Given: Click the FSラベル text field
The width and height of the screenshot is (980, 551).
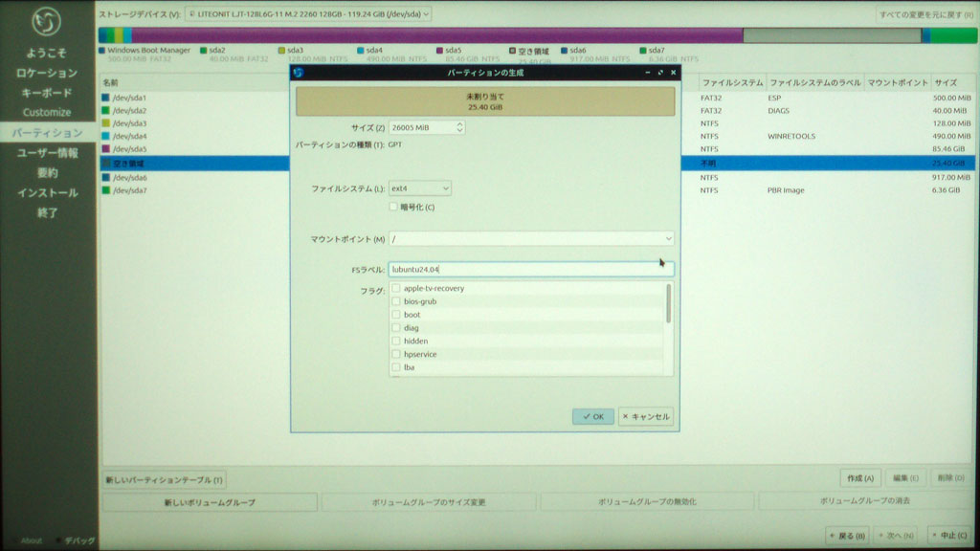Looking at the screenshot, I should point(531,270).
